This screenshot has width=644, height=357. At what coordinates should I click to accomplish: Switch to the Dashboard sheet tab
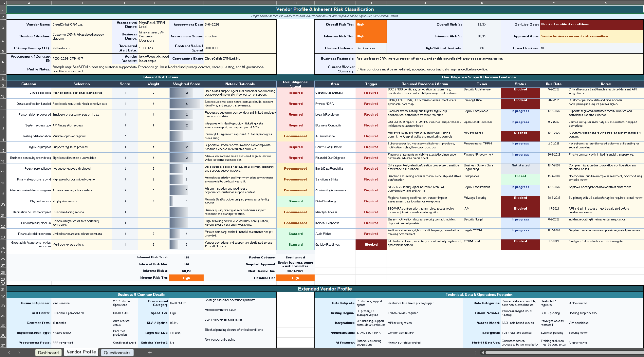coord(48,353)
